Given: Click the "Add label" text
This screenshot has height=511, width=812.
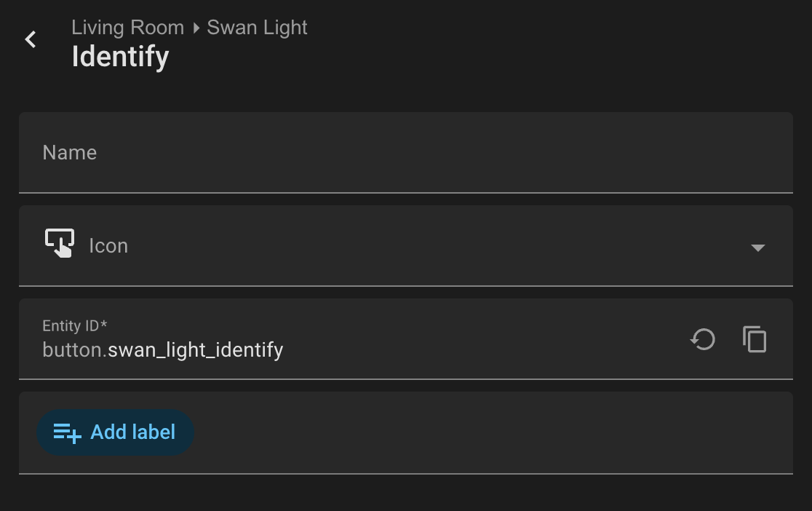Looking at the screenshot, I should [133, 432].
